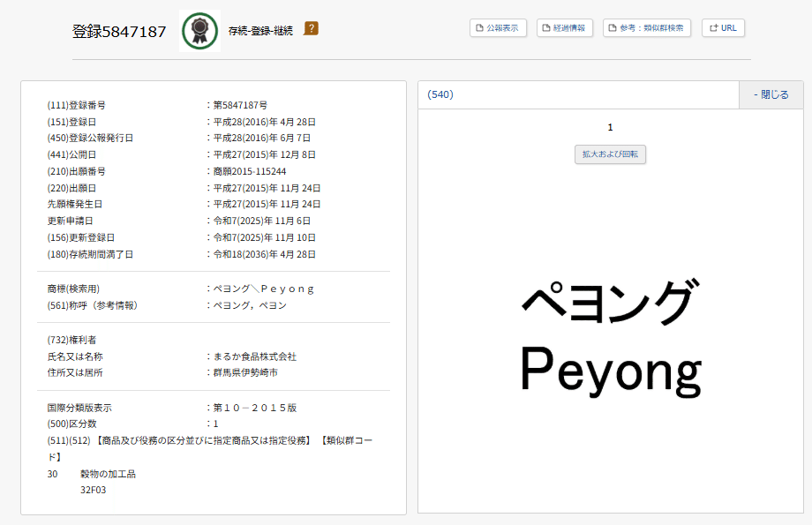The height and width of the screenshot is (525, 812).
Task: Select registration date 平成28(2016)年 4月 28日
Action: click(265, 122)
